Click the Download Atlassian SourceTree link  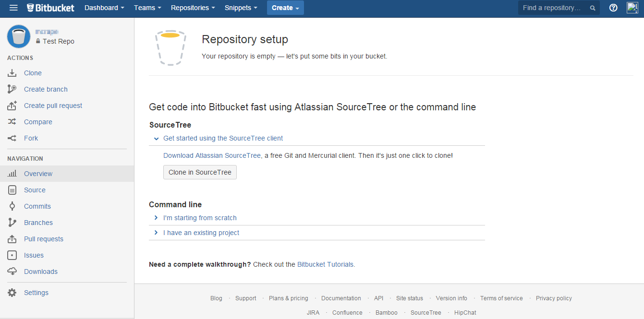(212, 155)
